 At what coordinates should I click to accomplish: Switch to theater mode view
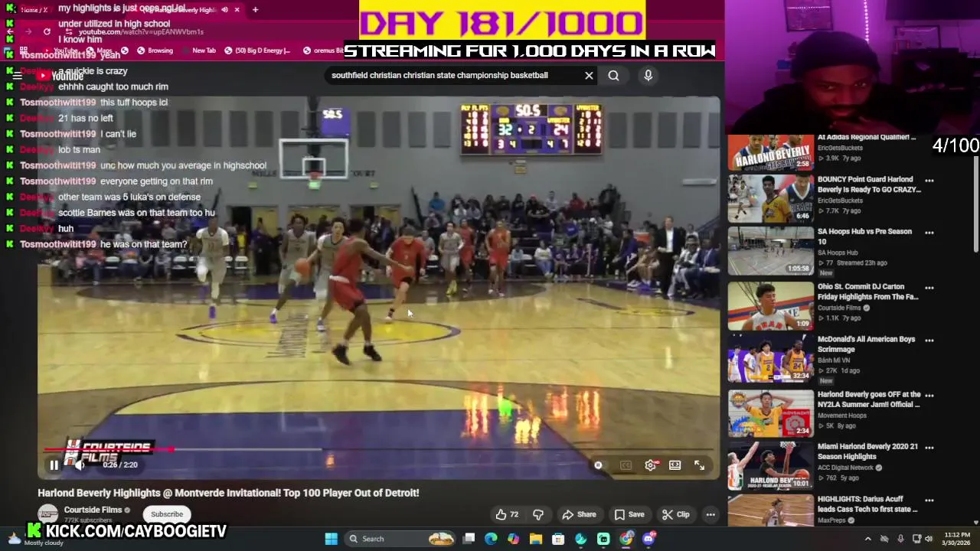point(675,465)
